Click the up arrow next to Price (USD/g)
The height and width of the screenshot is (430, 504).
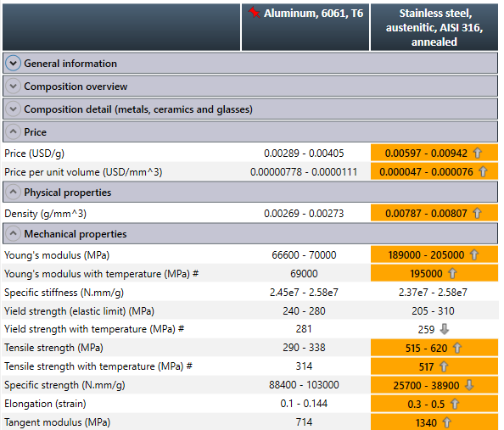478,153
